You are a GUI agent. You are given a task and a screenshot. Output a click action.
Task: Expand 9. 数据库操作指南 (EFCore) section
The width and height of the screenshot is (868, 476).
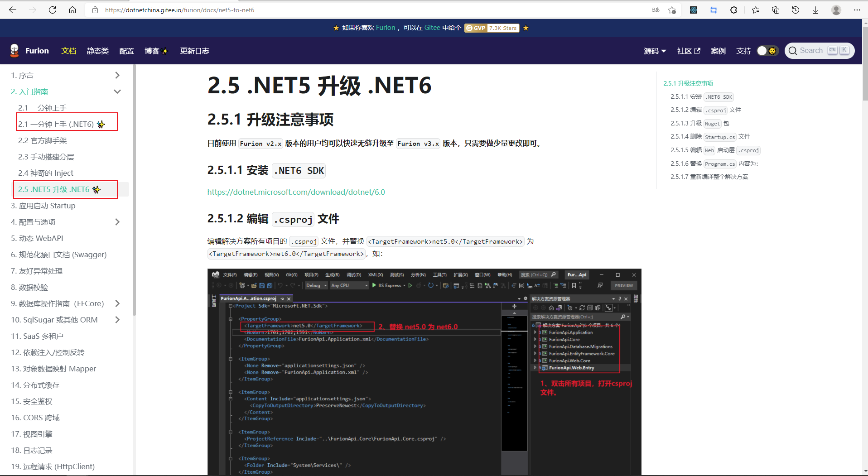117,303
